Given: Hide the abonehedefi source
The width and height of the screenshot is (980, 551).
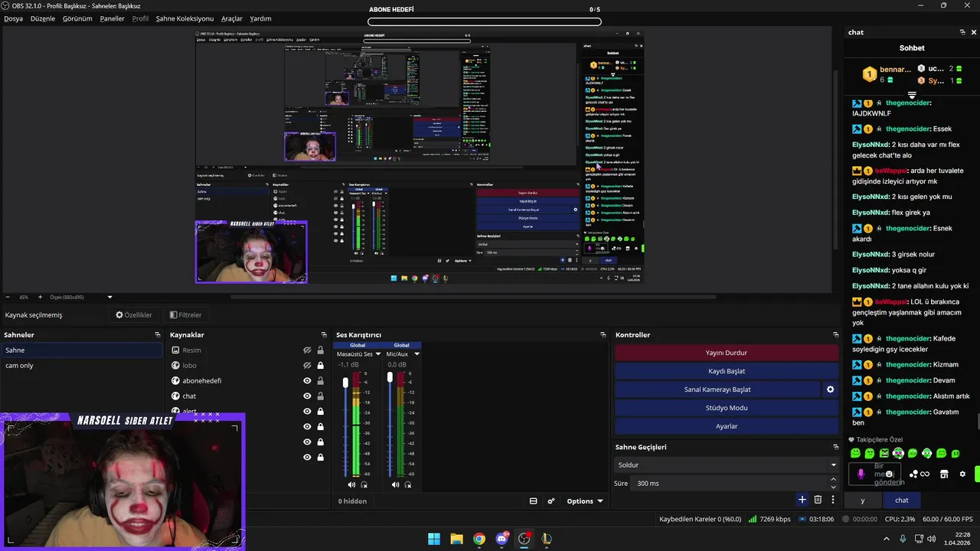Looking at the screenshot, I should pyautogui.click(x=307, y=380).
